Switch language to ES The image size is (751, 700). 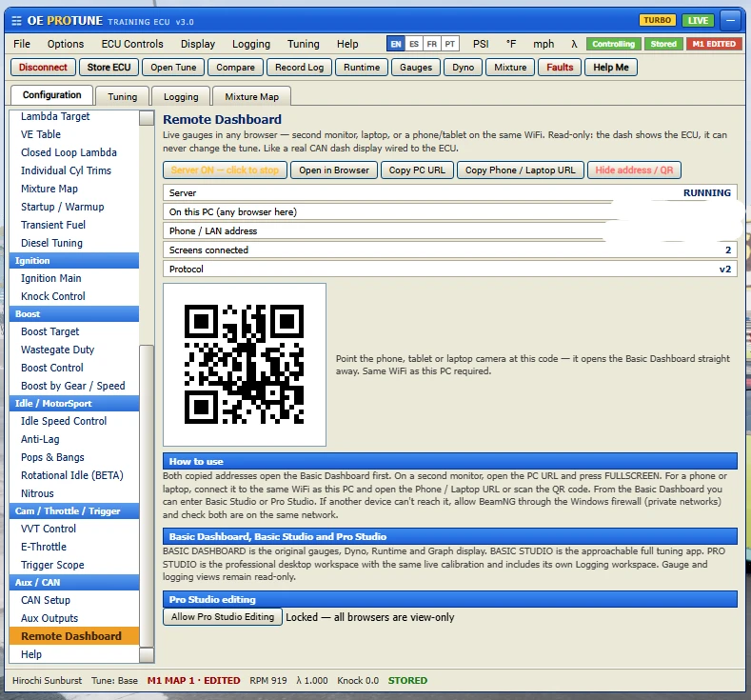click(414, 44)
